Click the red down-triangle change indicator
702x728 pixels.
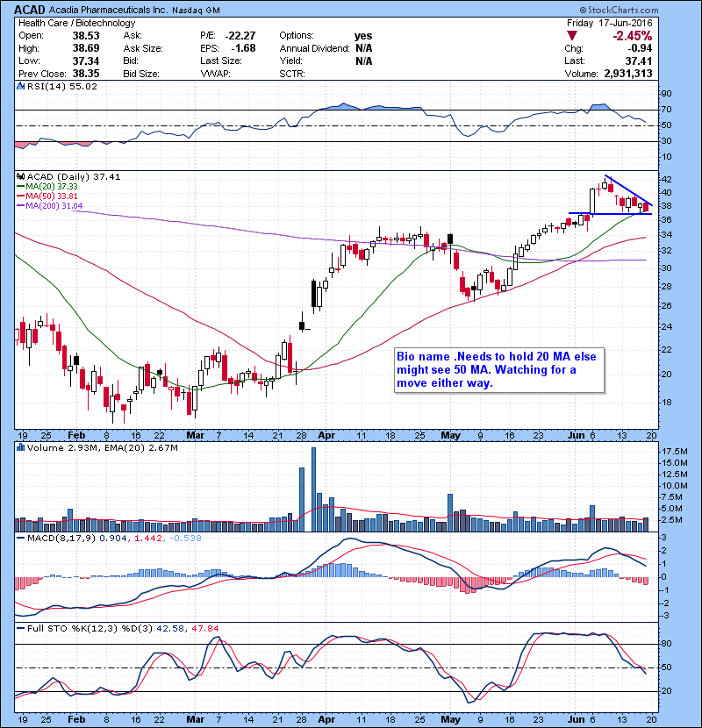(x=572, y=36)
